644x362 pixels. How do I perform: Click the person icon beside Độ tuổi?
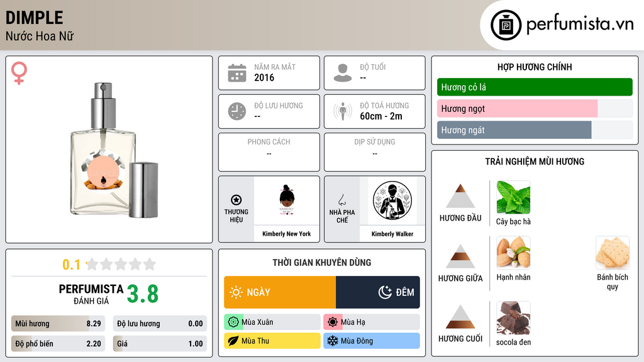343,73
